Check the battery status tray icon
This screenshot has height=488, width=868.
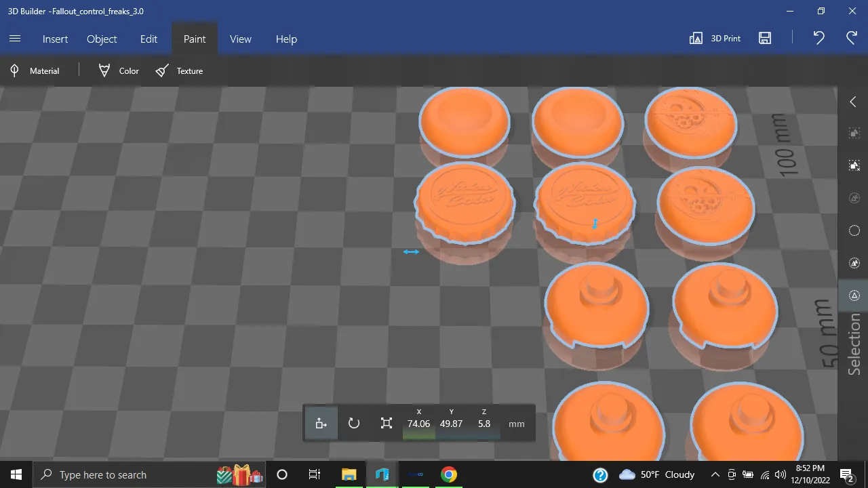tap(748, 474)
